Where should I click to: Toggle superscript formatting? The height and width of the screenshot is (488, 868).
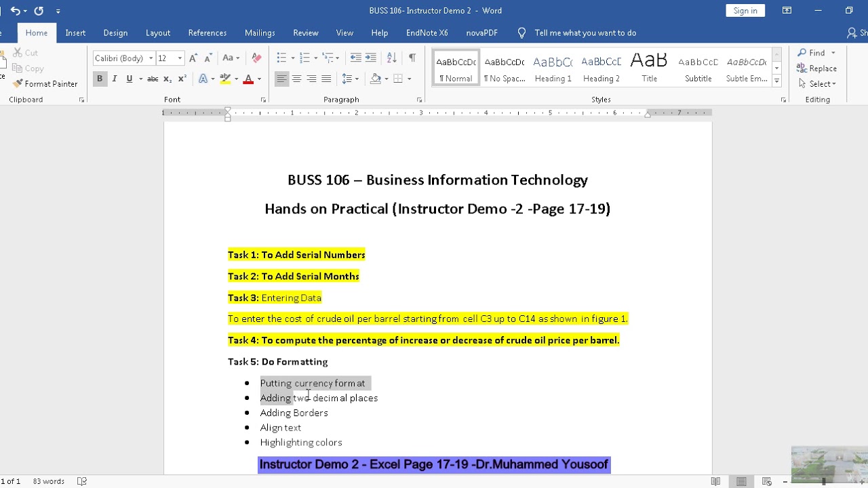(x=182, y=79)
